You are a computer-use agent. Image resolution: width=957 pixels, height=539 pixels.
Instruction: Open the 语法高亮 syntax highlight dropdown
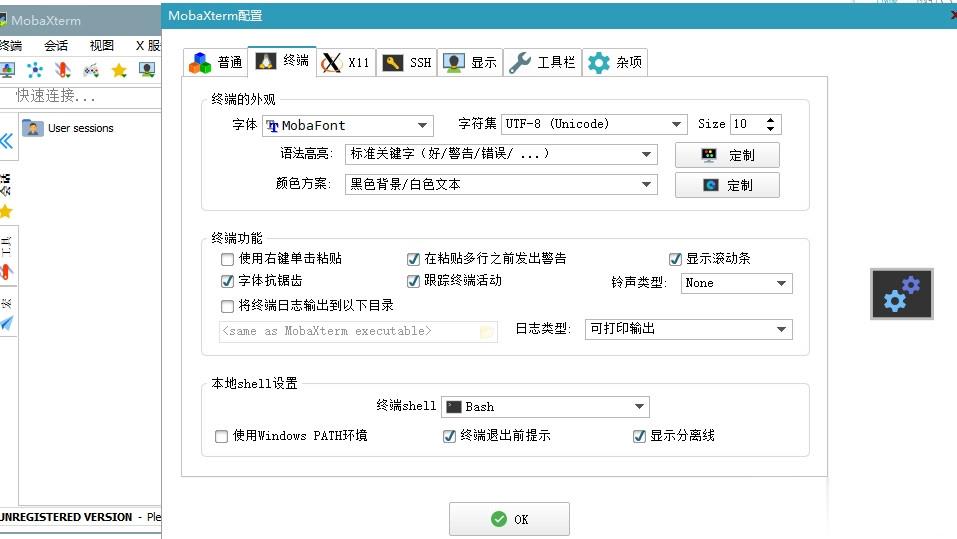501,154
